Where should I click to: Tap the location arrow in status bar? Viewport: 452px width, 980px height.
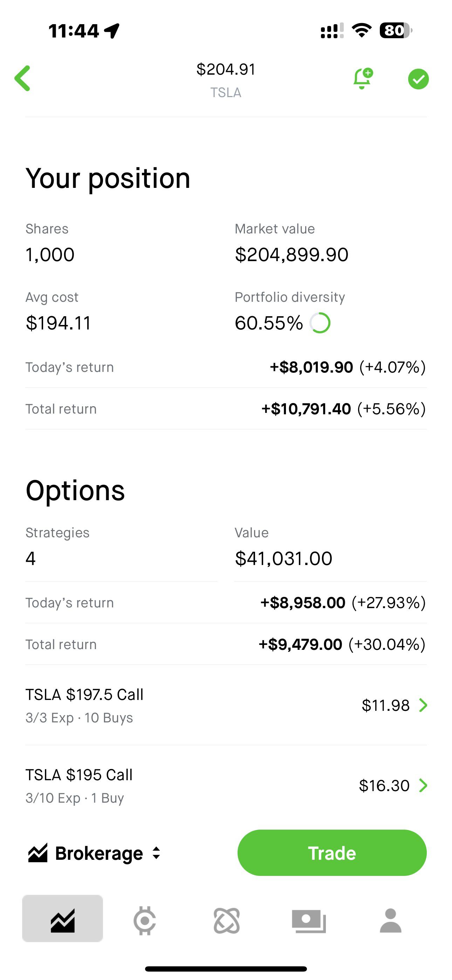click(x=112, y=30)
